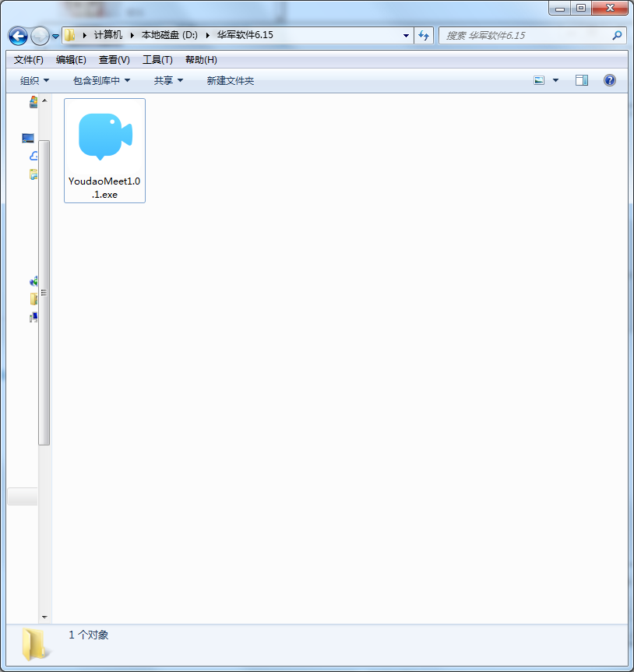634x672 pixels.
Task: Click the YoudaoMeet1.0.1.exe file name
Action: (104, 188)
